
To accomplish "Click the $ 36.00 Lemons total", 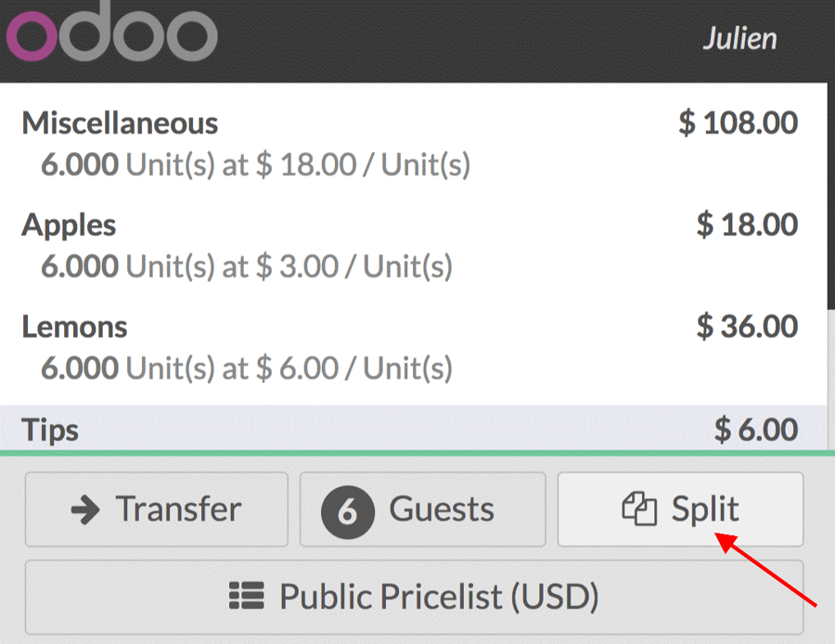I will [749, 327].
